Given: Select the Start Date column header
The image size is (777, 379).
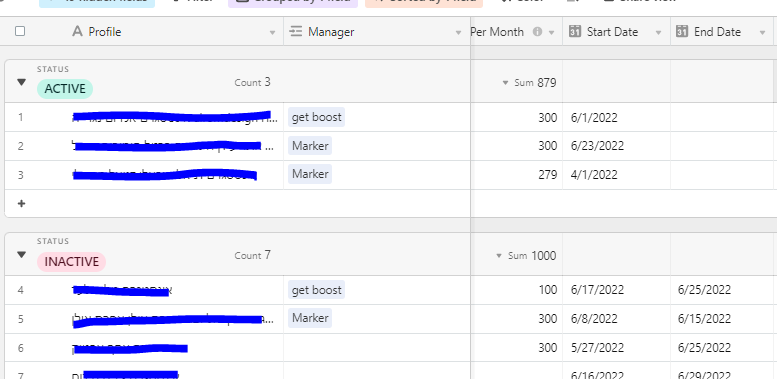Looking at the screenshot, I should pos(616,31).
